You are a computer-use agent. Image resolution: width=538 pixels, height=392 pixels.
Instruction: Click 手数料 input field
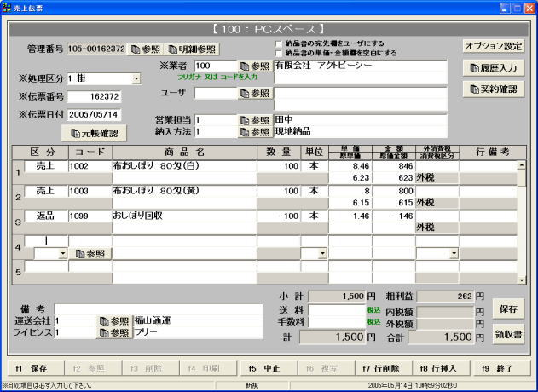(336, 321)
